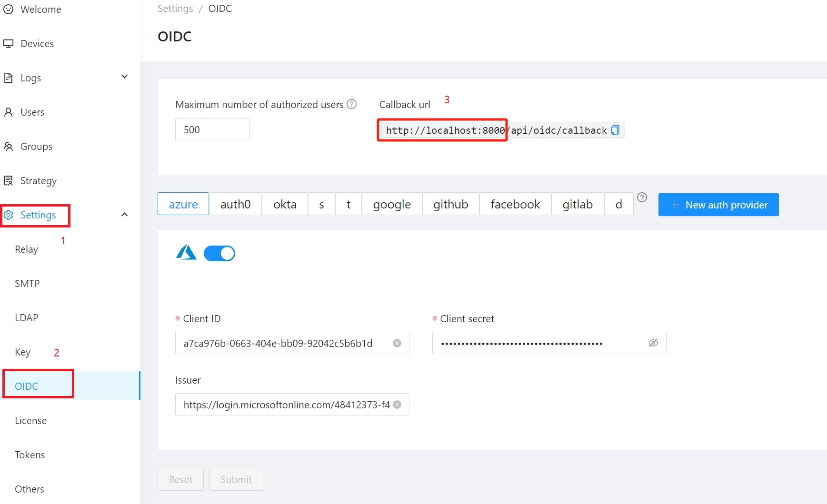Image resolution: width=827 pixels, height=504 pixels.
Task: Open Devices from the sidebar monitor icon
Action: tap(9, 44)
